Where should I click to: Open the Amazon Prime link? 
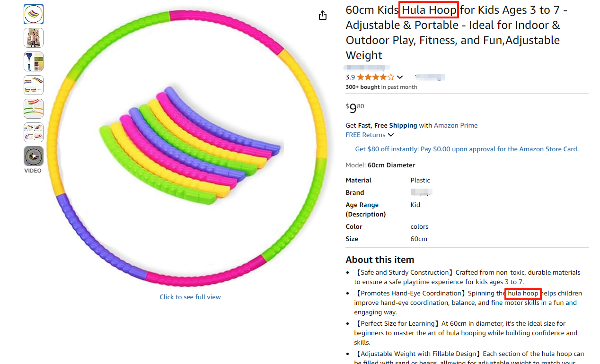click(456, 125)
